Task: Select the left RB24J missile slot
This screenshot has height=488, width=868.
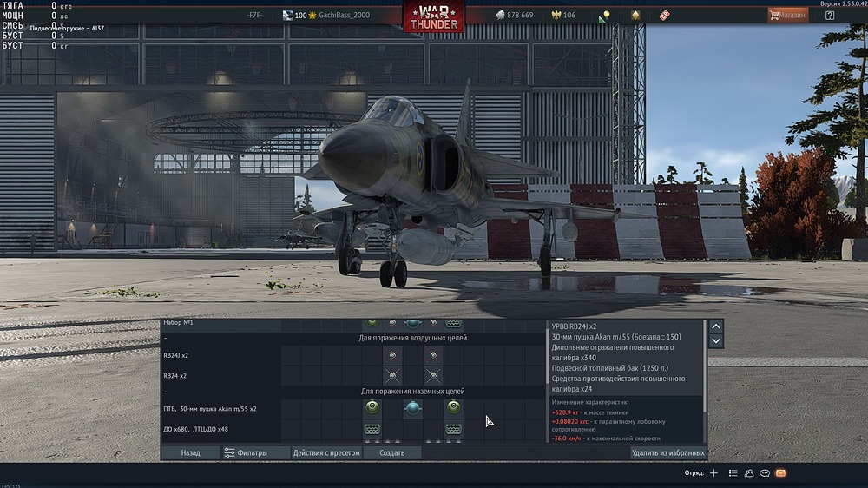Action: (393, 355)
